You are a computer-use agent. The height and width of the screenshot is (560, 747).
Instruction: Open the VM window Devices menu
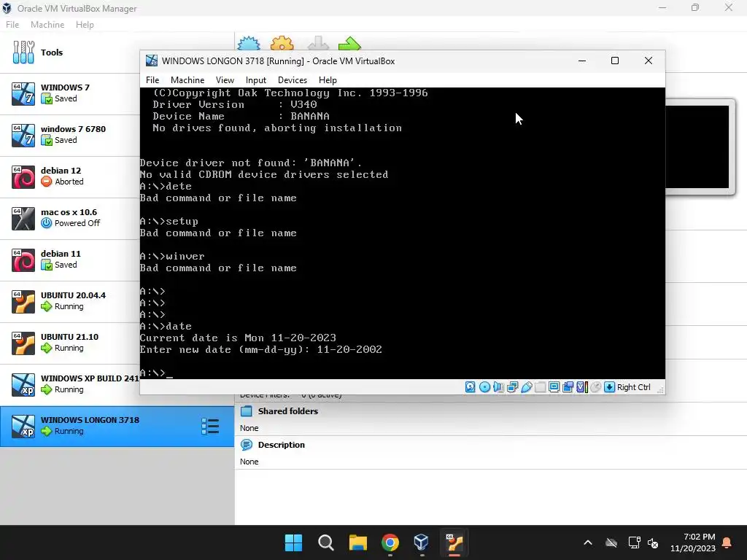click(x=293, y=80)
